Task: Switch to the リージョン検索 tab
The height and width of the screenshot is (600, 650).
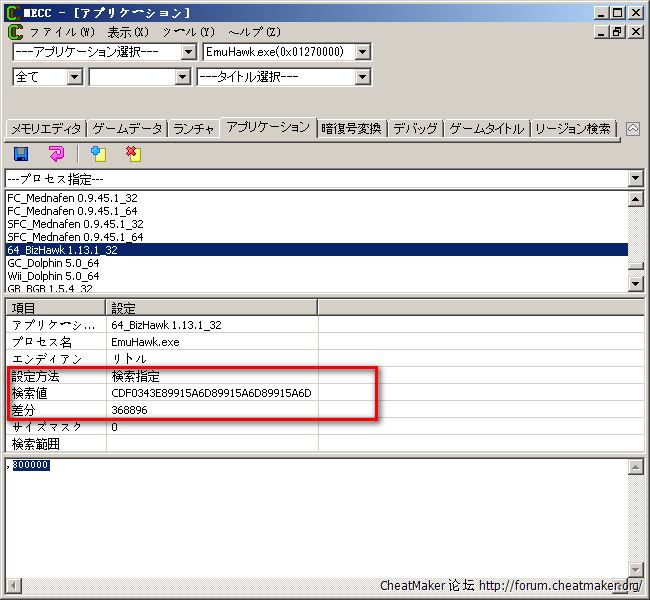Action: [x=573, y=128]
